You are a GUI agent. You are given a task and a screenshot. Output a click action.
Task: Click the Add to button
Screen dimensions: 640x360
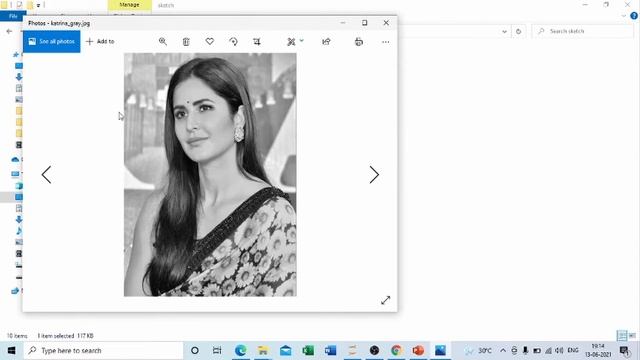coord(100,41)
